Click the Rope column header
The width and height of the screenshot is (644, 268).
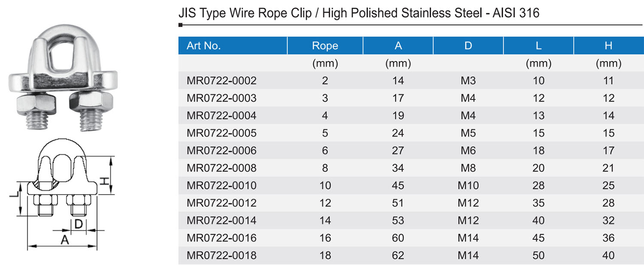[325, 46]
